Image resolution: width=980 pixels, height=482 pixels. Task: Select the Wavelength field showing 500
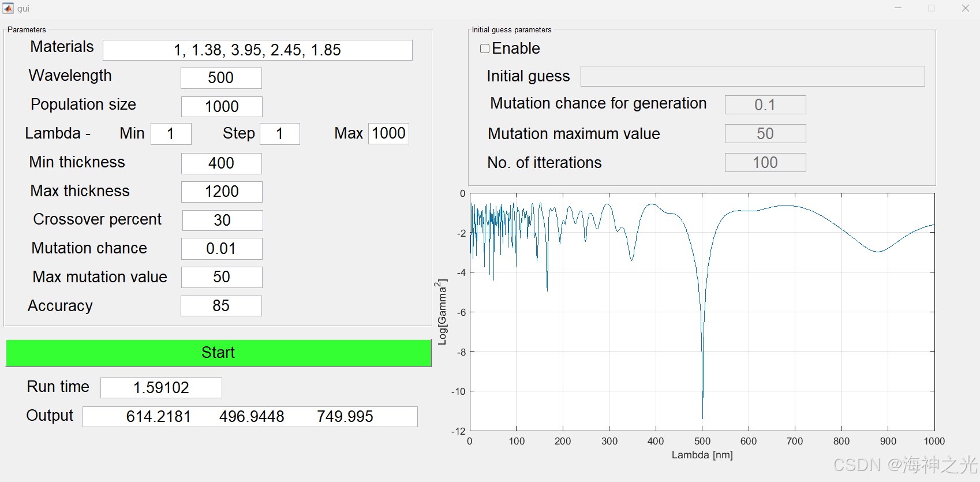(x=221, y=78)
